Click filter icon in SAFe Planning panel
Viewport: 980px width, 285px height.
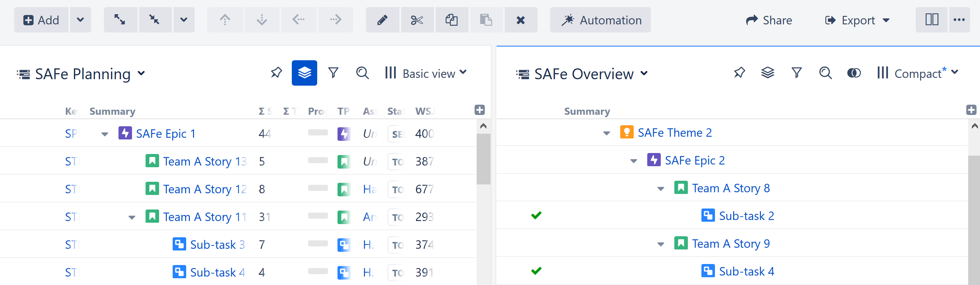pyautogui.click(x=333, y=73)
